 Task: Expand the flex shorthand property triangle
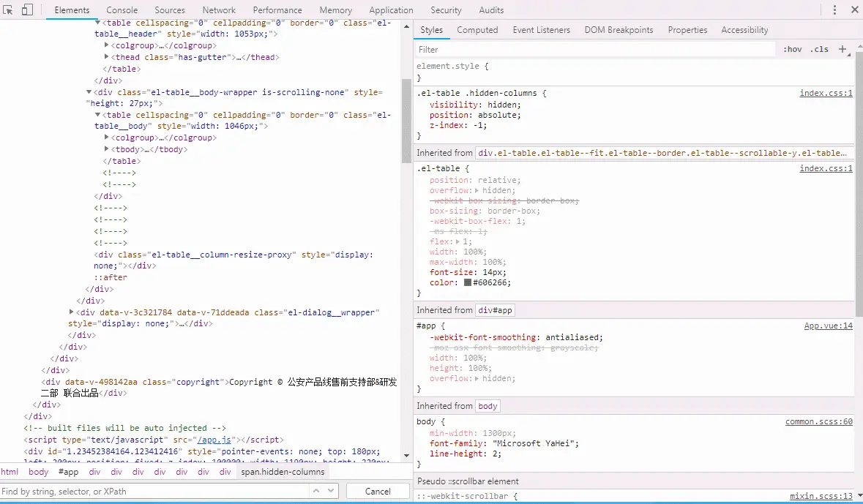tap(457, 241)
